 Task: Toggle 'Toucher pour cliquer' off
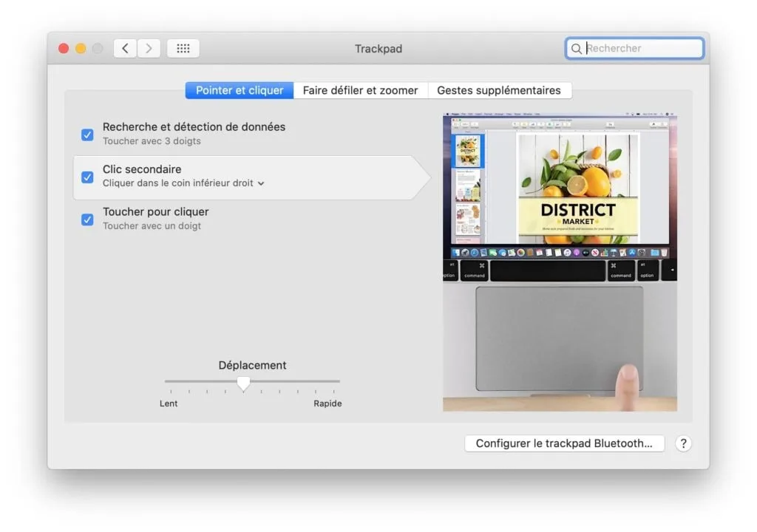coord(87,219)
